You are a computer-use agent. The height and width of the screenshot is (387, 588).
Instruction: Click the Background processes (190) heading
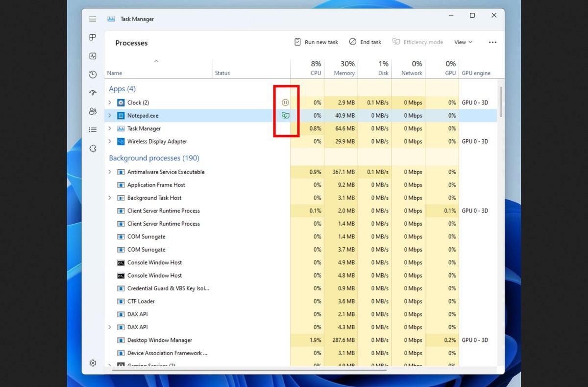154,158
